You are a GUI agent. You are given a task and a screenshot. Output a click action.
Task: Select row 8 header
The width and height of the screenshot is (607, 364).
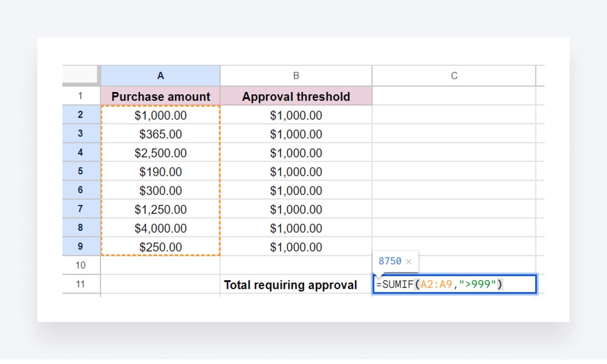[80, 228]
